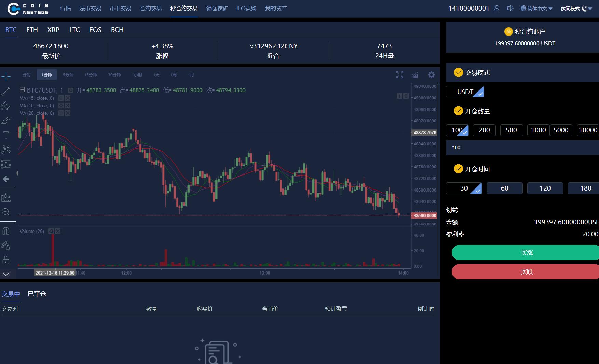The height and width of the screenshot is (364, 599).
Task: Open the user profile icon
Action: click(497, 8)
